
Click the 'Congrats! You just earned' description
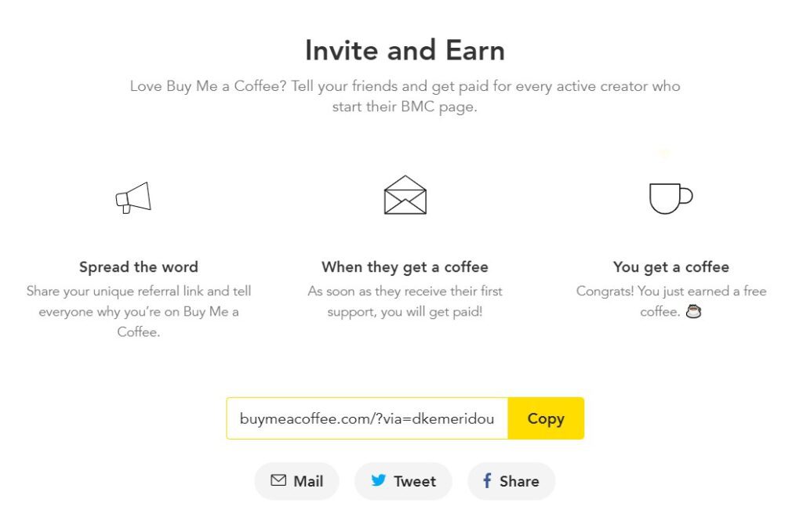click(671, 302)
